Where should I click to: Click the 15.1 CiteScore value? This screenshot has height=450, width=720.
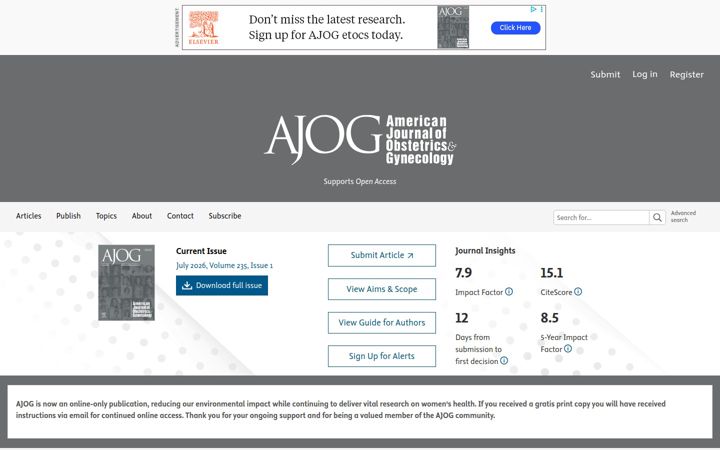(x=551, y=273)
